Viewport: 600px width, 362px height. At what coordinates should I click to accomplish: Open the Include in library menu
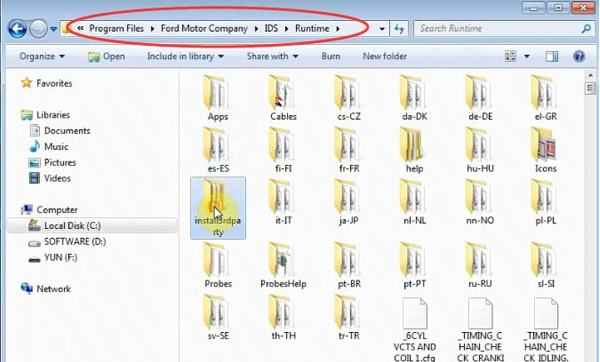point(185,56)
